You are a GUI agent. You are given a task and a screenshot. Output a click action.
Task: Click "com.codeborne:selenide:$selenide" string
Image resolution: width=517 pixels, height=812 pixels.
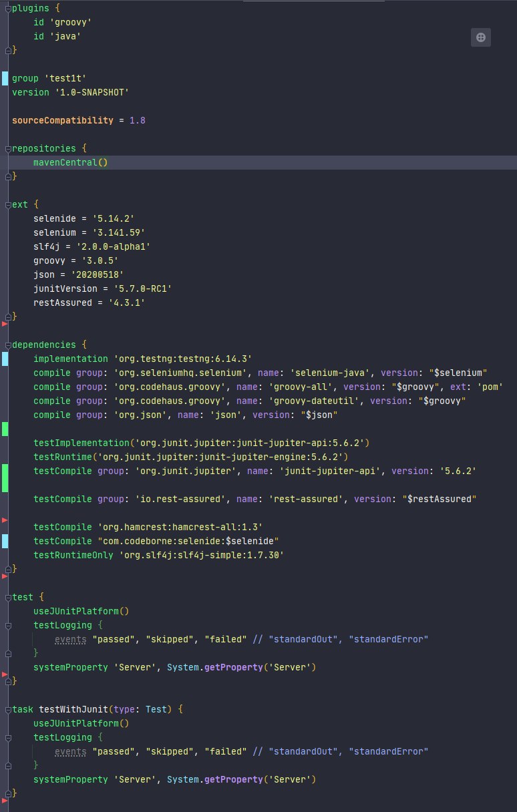click(188, 541)
